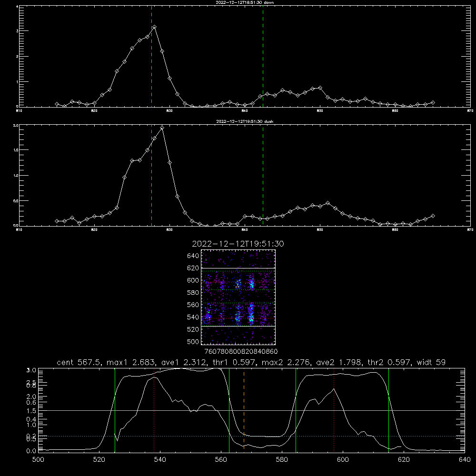The image size is (476, 476).
Task: Click the '580' label on bottom plot x-axis
Action: 282,460
